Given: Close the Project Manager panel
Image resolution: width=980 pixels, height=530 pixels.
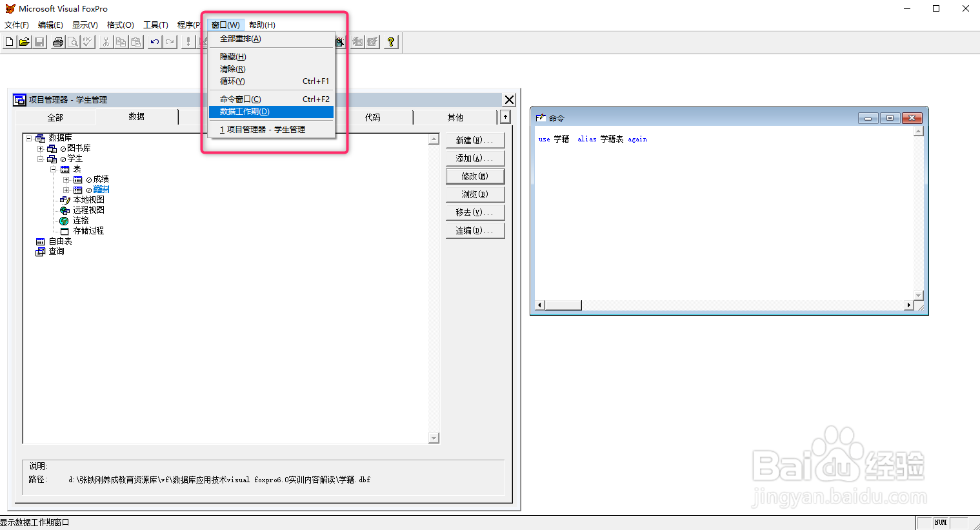Looking at the screenshot, I should (x=510, y=99).
